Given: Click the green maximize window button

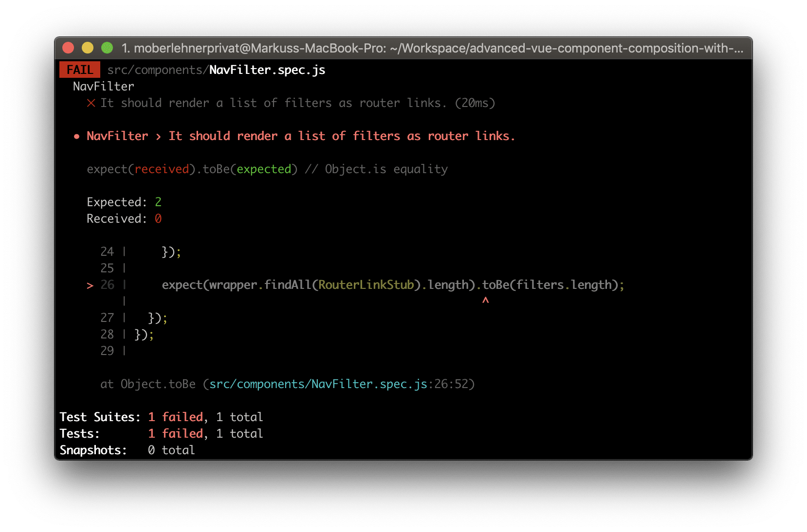Looking at the screenshot, I should pyautogui.click(x=107, y=48).
